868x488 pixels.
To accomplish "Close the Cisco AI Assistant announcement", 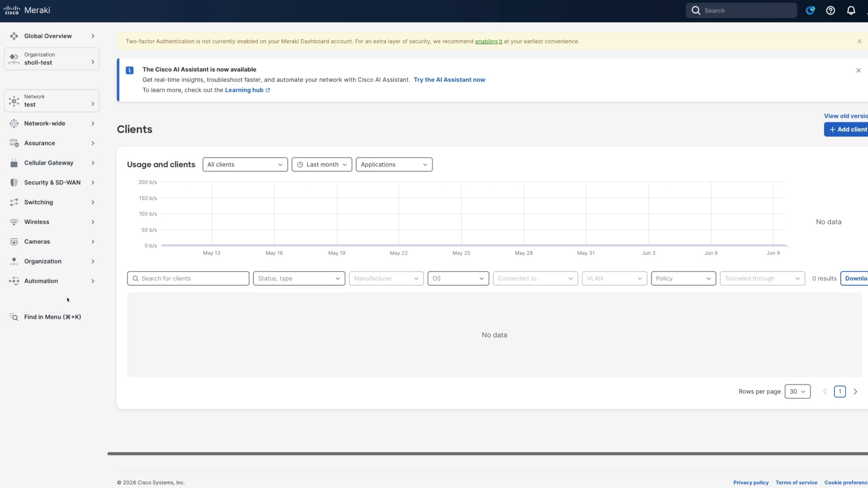I will tap(858, 70).
